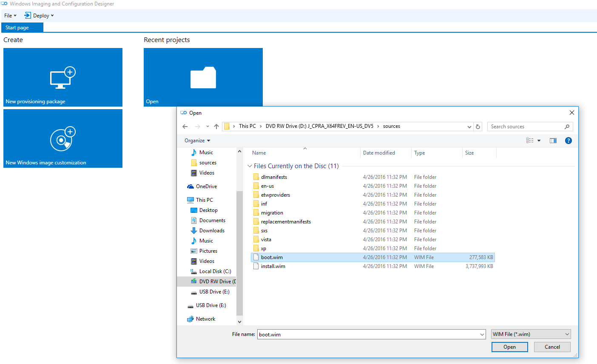Select install.wim in the file list
Screen dimensions: 597x364
[x=273, y=266]
